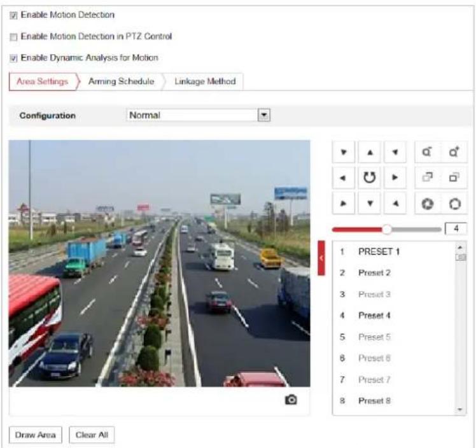
Task: Open the iris with the hollow aperture icon
Action: [454, 204]
